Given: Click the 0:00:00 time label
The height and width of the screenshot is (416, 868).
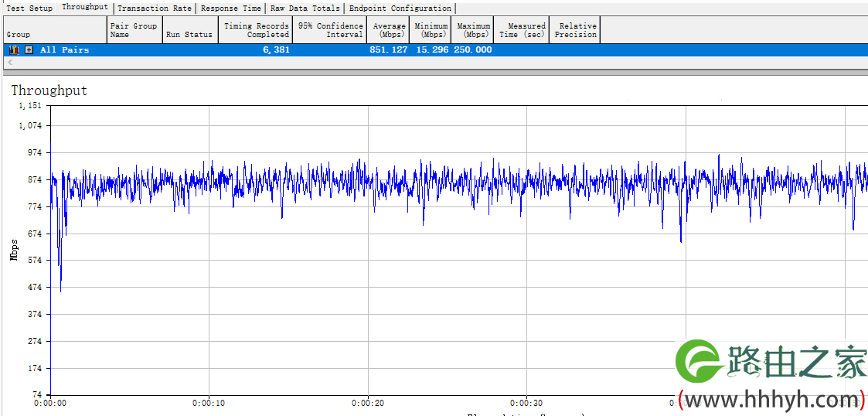Looking at the screenshot, I should (x=49, y=404).
